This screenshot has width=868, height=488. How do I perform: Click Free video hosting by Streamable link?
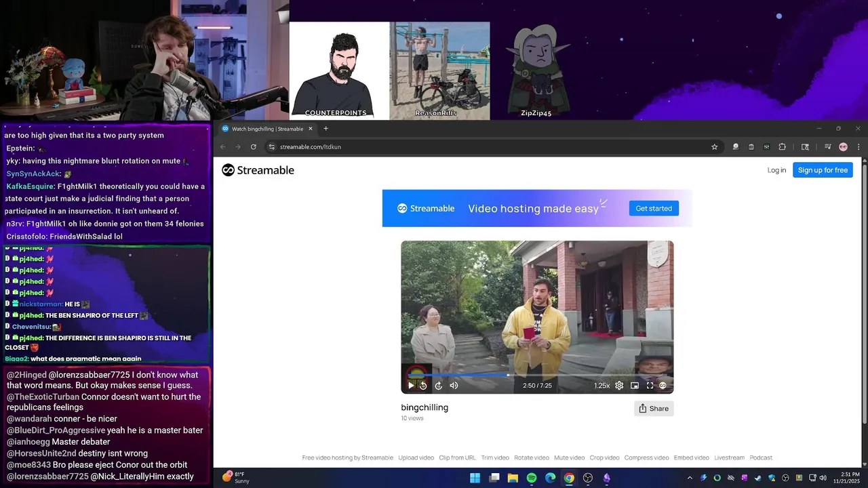[x=347, y=457]
